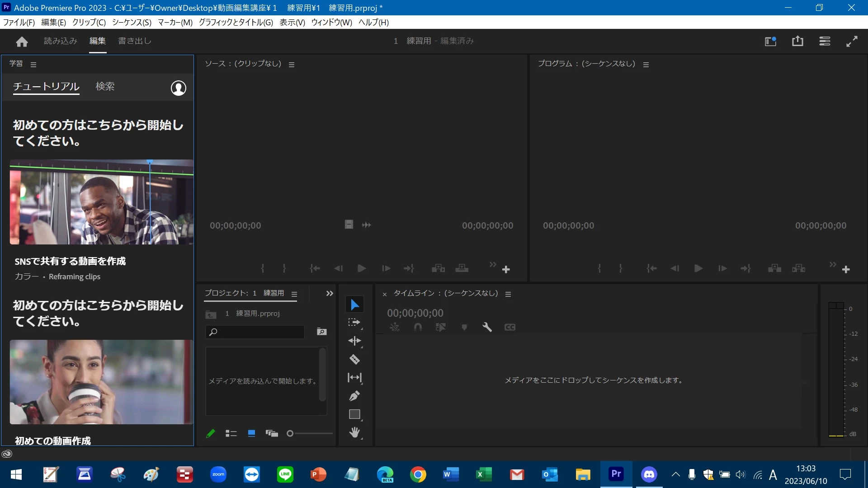
Task: Expand Project panel overflow chevrons
Action: point(330,294)
